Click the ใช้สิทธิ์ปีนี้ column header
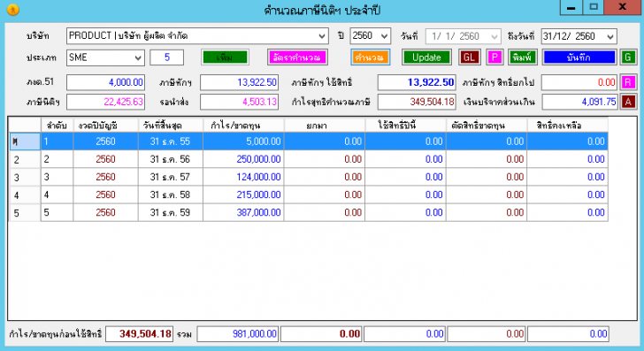Viewport: 644px width, 351px height. coord(405,126)
